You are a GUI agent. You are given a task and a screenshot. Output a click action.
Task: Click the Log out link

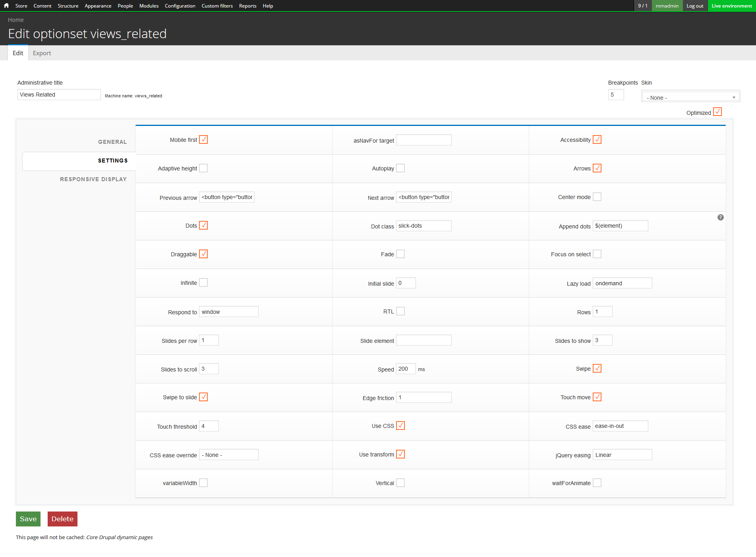click(695, 6)
